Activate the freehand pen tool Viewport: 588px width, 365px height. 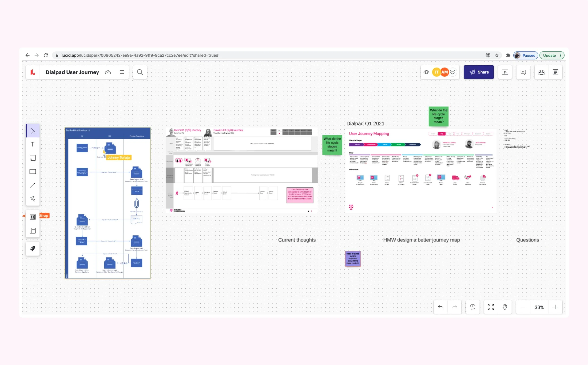coord(33,199)
